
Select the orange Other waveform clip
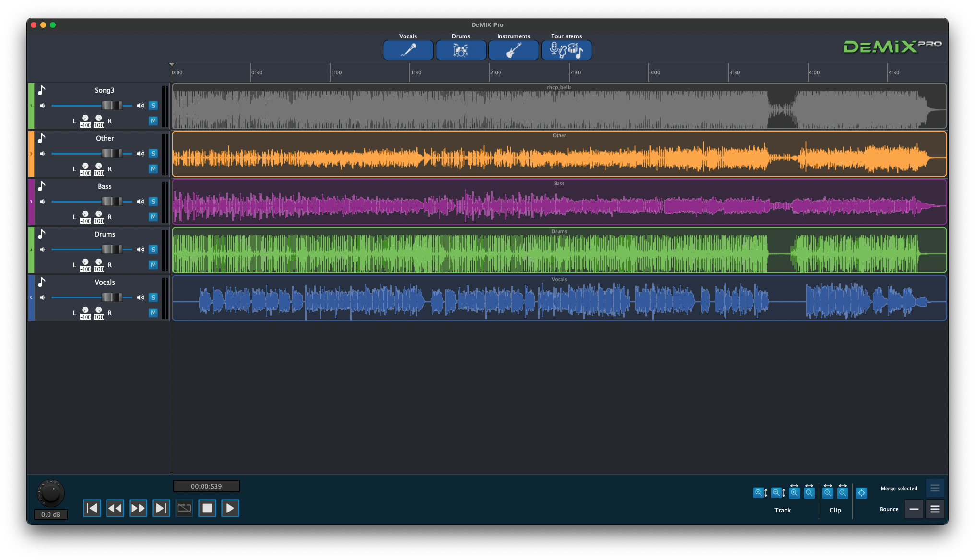coord(559,154)
